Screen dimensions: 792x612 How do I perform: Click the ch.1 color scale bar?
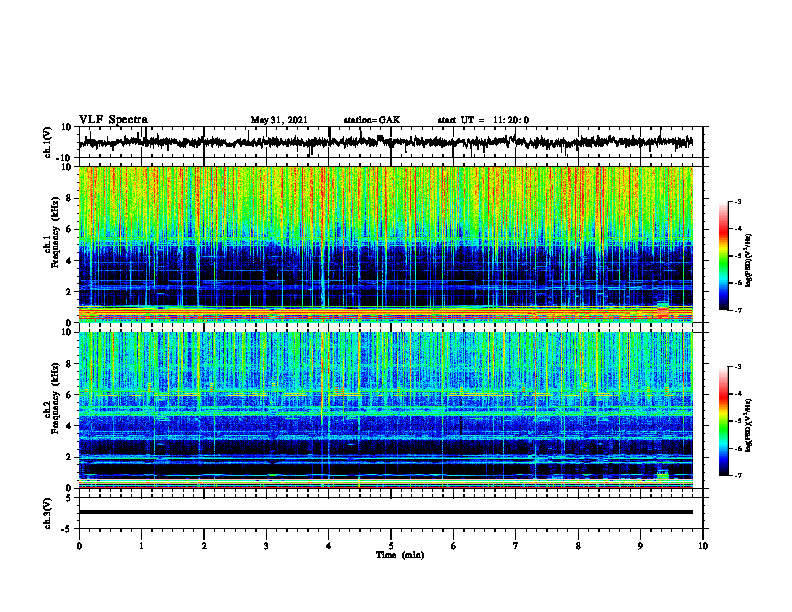(x=724, y=256)
